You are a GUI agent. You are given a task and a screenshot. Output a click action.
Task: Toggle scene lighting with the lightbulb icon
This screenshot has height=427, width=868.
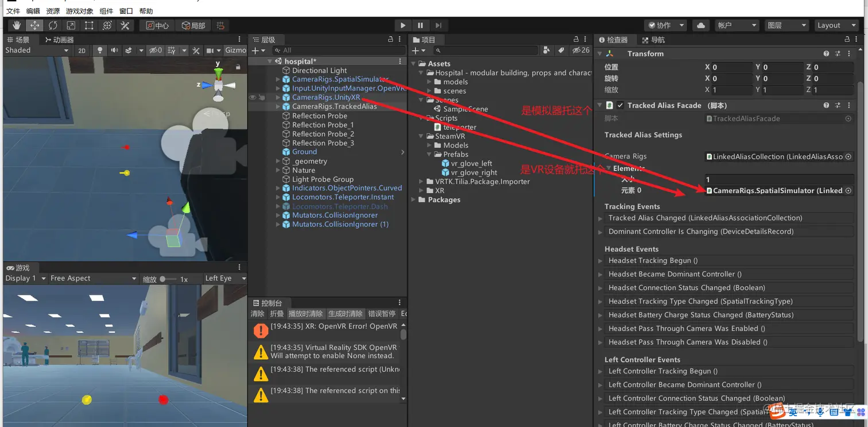[100, 51]
